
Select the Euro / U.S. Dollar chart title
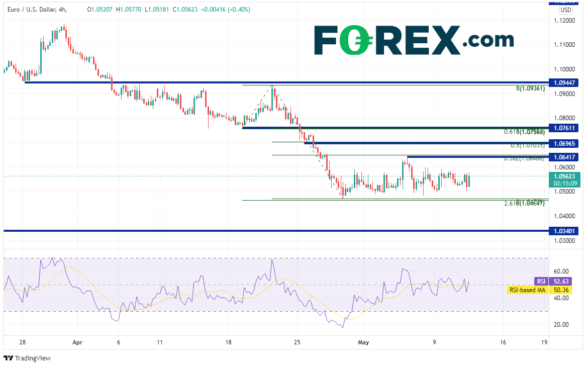pyautogui.click(x=38, y=10)
